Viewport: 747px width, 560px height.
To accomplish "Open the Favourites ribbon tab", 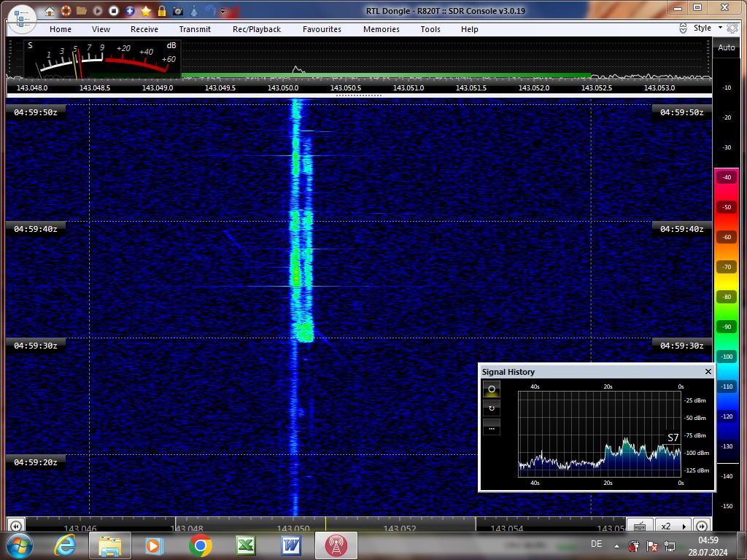I will pyautogui.click(x=322, y=29).
